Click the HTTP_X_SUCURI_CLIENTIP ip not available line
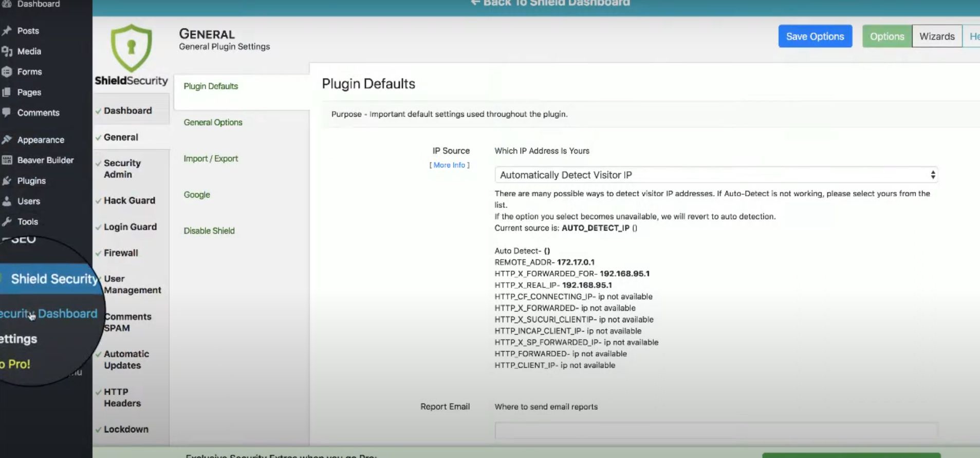This screenshot has width=980, height=458. [574, 319]
